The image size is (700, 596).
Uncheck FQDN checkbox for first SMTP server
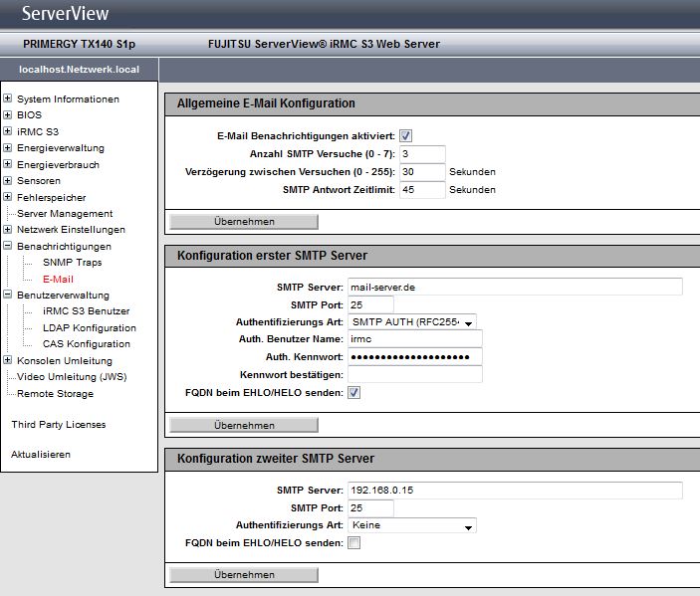pyautogui.click(x=354, y=393)
